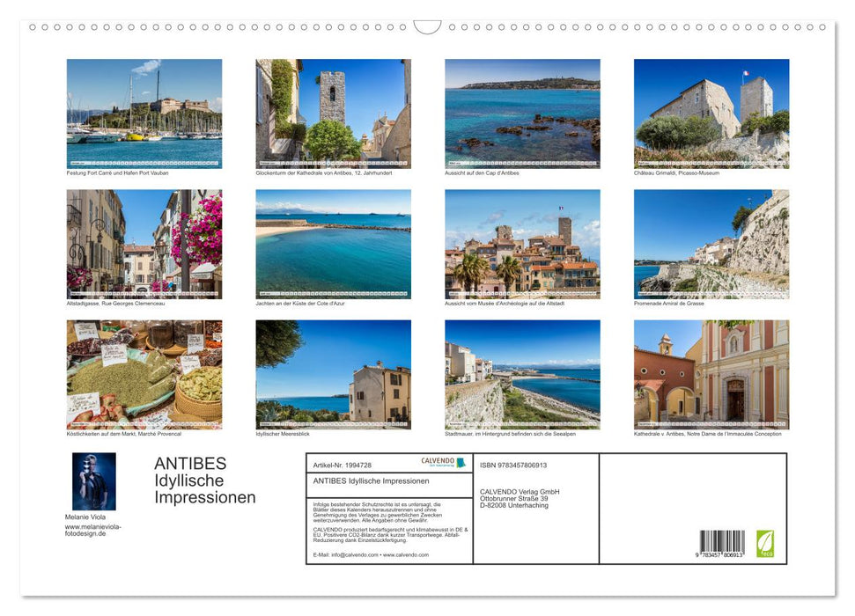
Task: Click the CALVENDO logo
Action: [441, 462]
